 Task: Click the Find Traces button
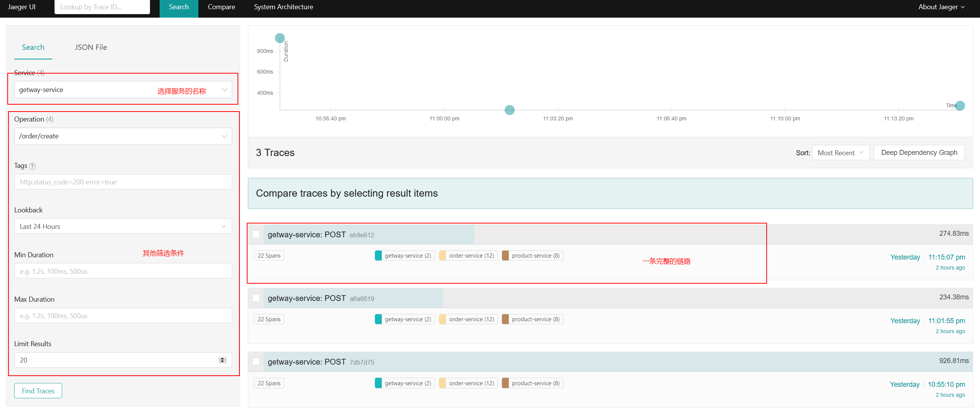point(38,390)
